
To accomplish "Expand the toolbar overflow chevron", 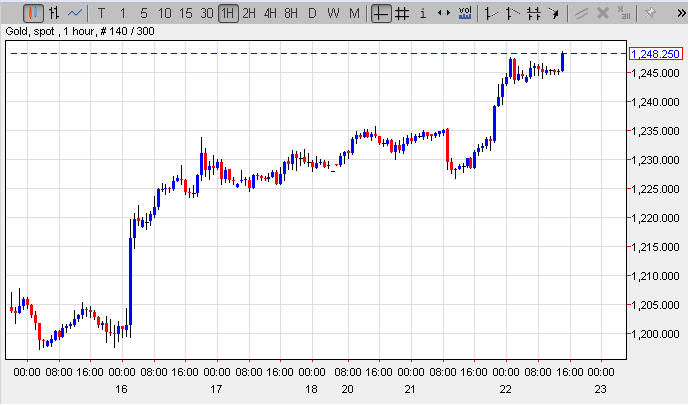I will (681, 13).
